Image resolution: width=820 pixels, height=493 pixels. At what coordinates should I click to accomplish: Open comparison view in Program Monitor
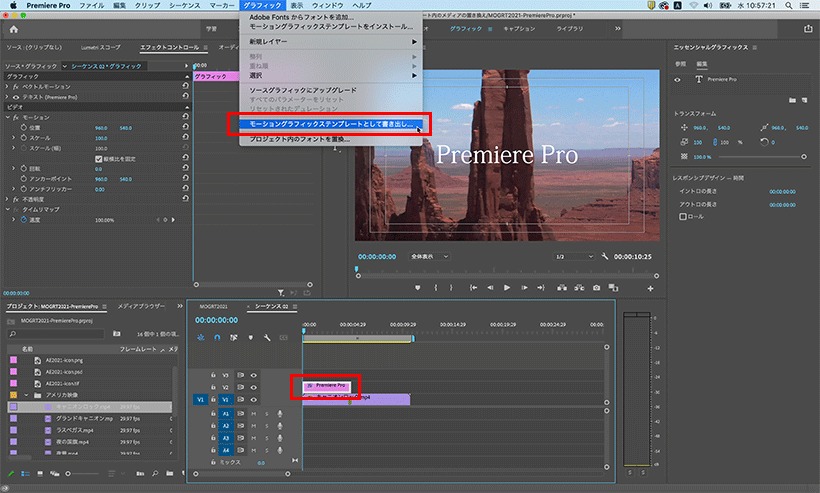tap(613, 288)
